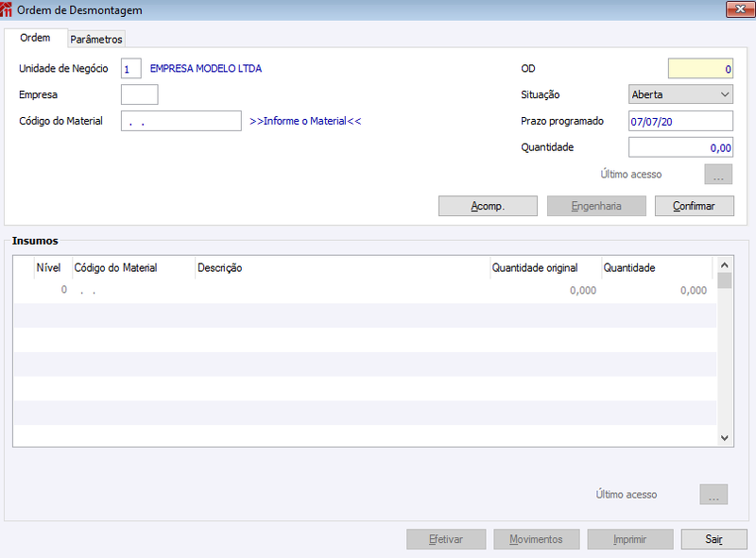Click the >>Informe o Material<< text
This screenshot has width=756, height=558.
click(305, 121)
